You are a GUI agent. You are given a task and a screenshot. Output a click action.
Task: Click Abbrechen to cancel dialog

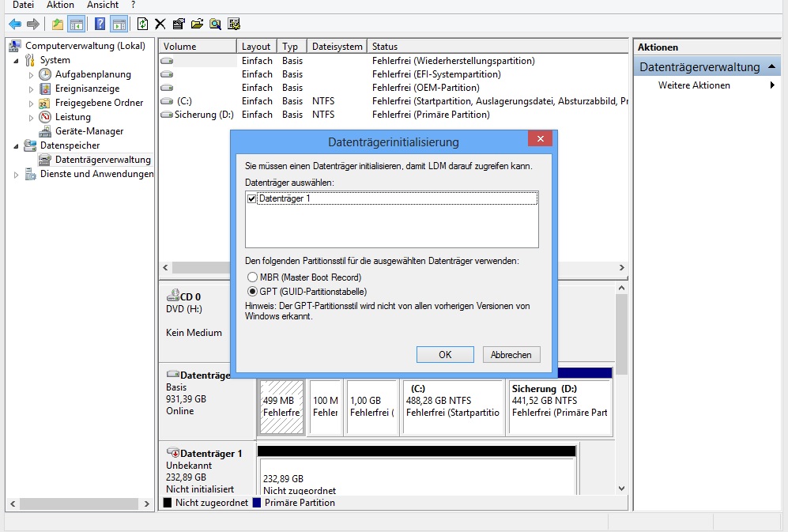(511, 354)
